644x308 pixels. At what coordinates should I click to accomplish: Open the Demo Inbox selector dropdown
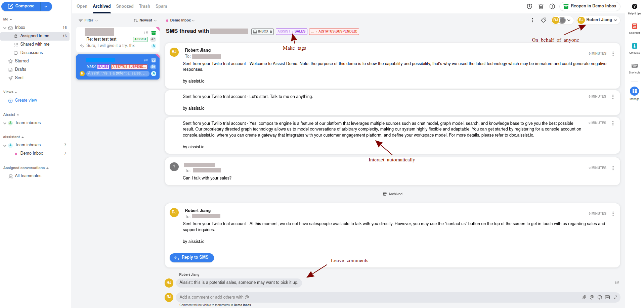tap(180, 20)
